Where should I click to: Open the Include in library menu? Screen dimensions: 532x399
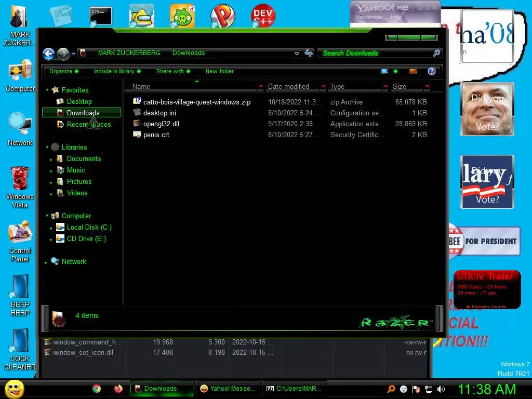pyautogui.click(x=117, y=71)
